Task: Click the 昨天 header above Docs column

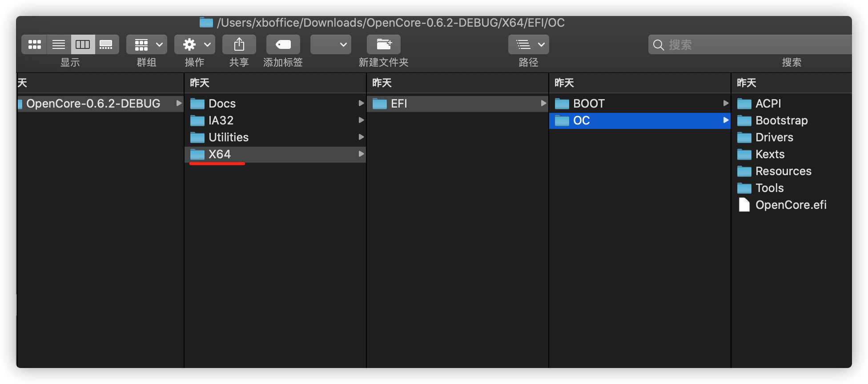Action: 200,83
